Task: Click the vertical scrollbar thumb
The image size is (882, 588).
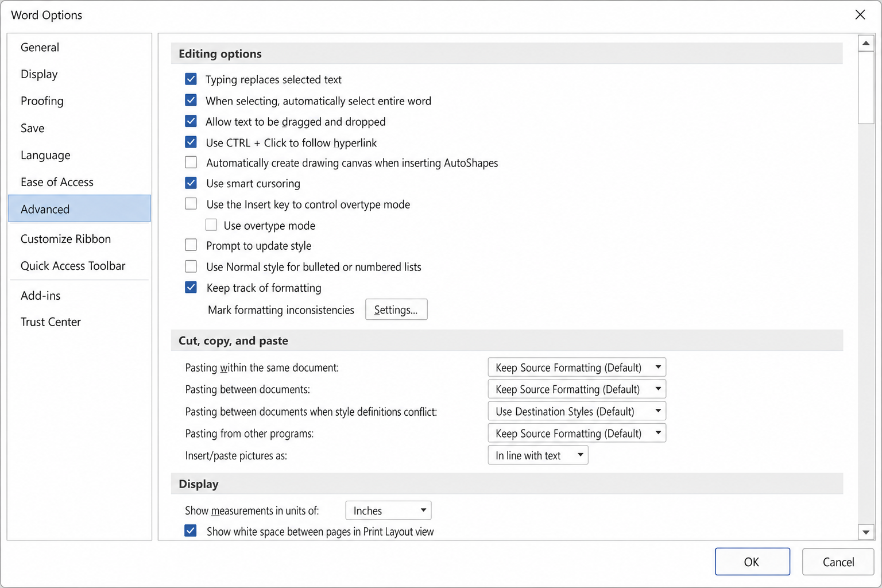Action: tap(866, 87)
